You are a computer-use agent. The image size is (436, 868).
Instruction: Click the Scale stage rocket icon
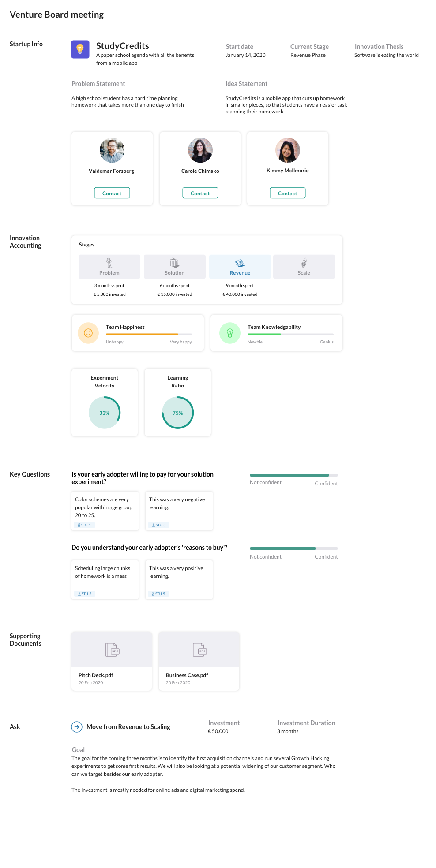click(x=304, y=263)
